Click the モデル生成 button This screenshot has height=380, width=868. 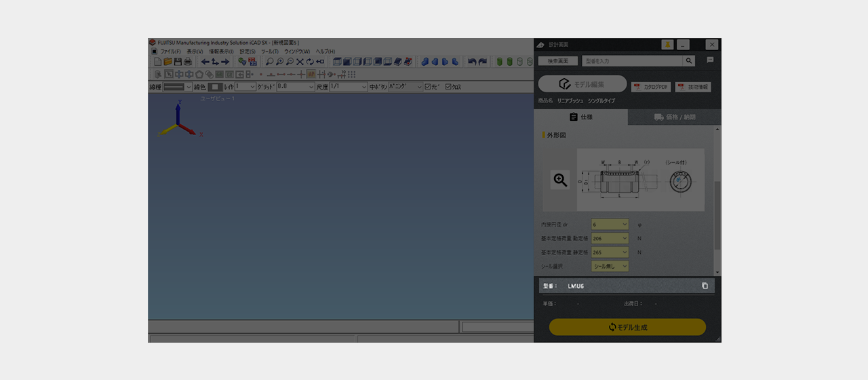coord(627,327)
